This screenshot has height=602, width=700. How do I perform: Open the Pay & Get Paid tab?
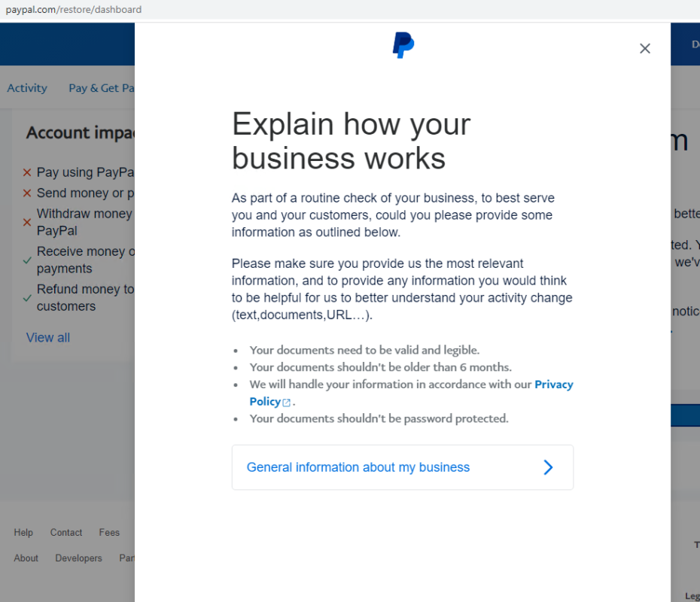pyautogui.click(x=102, y=88)
